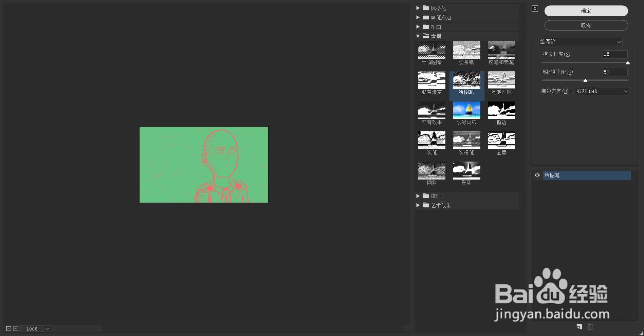The image size is (644, 336).
Task: Select the 便条纸 filter thumbnail
Action: pyautogui.click(x=466, y=50)
